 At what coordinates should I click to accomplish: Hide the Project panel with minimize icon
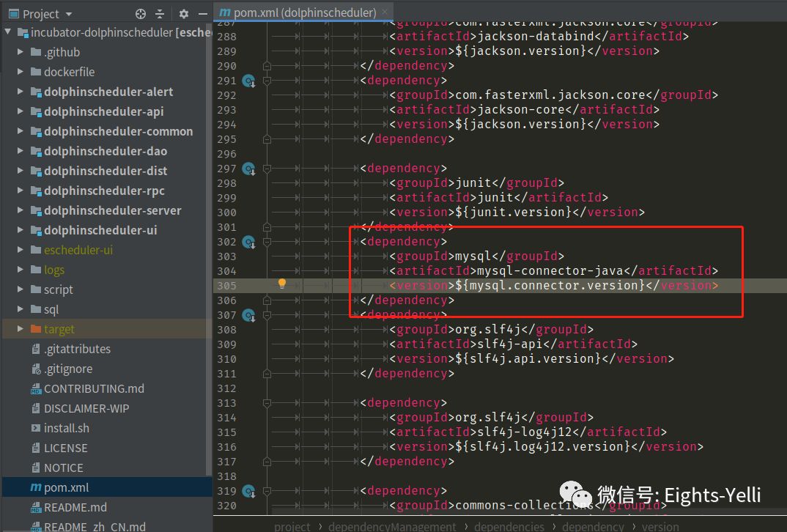(203, 14)
